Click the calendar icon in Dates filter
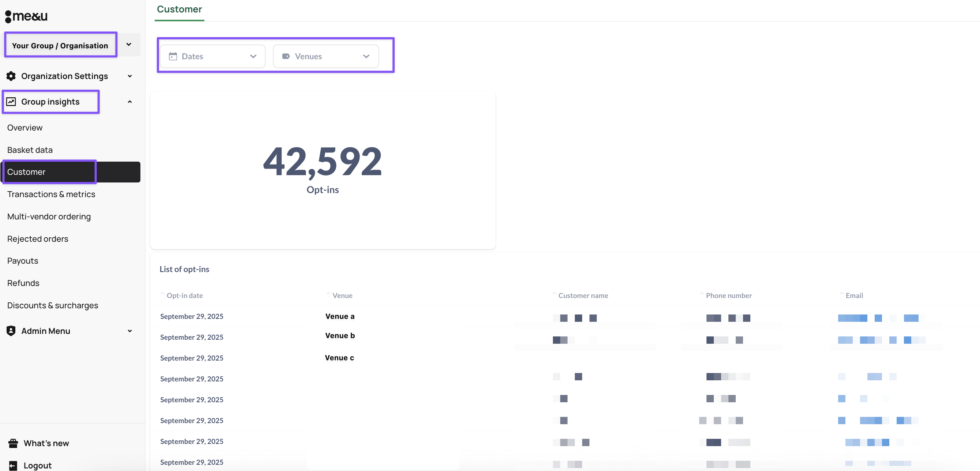 pos(173,56)
